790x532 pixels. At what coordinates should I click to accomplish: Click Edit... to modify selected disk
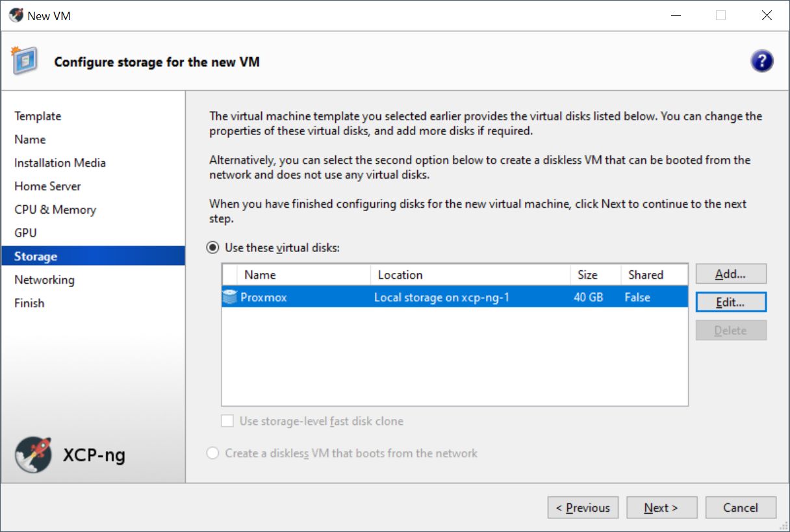point(730,302)
